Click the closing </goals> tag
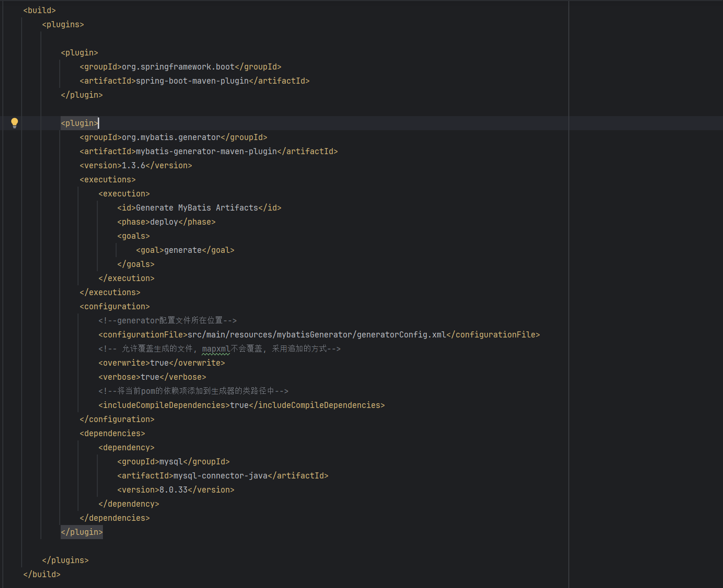 pos(136,264)
